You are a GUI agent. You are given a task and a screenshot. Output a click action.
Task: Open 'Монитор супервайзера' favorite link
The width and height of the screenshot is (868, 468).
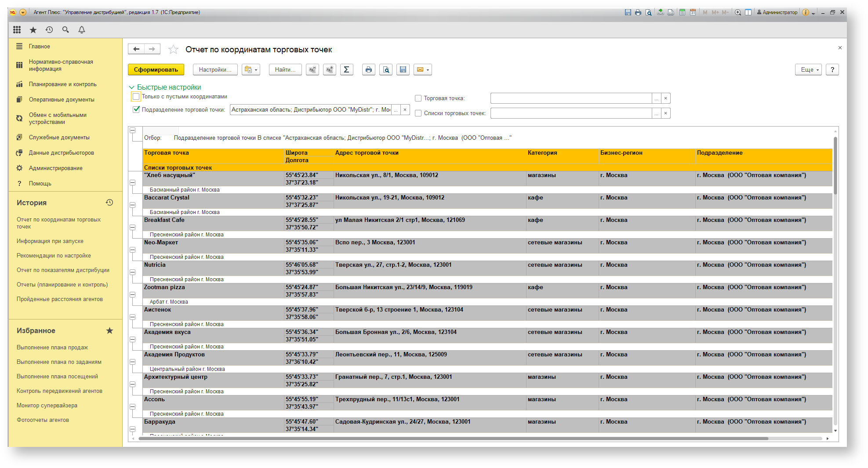pyautogui.click(x=47, y=405)
